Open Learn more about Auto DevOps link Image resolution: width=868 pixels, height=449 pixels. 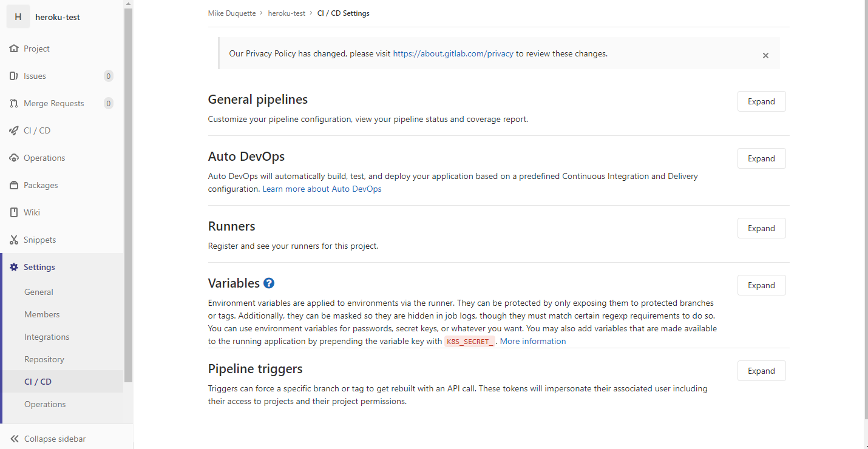click(x=322, y=189)
